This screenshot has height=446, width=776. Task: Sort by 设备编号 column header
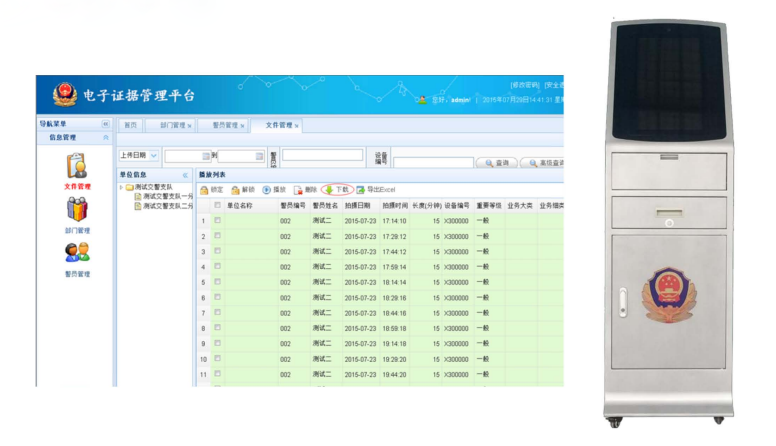(x=456, y=205)
